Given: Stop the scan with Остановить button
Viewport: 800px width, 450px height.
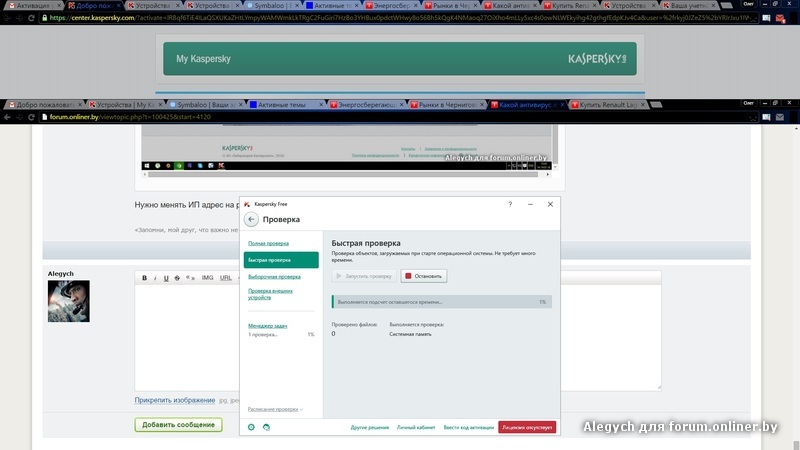Looking at the screenshot, I should (x=423, y=276).
